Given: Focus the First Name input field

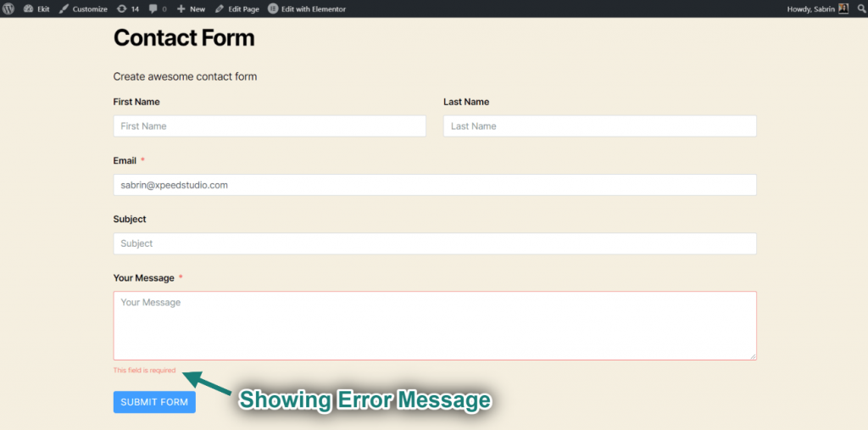Looking at the screenshot, I should 270,126.
